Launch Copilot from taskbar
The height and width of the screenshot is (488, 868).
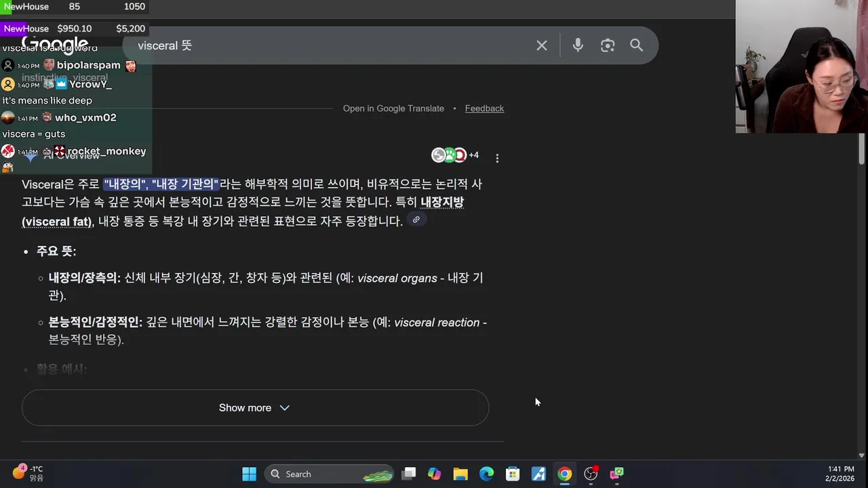pos(435,474)
